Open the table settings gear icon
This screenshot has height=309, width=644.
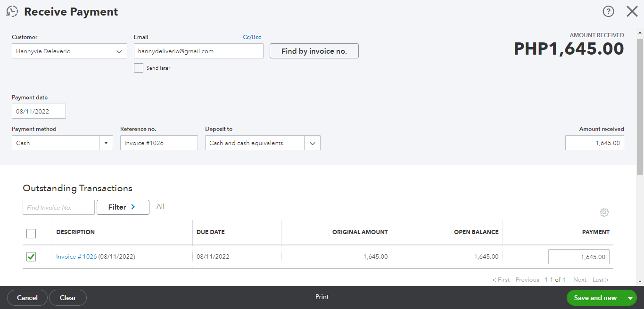click(604, 212)
